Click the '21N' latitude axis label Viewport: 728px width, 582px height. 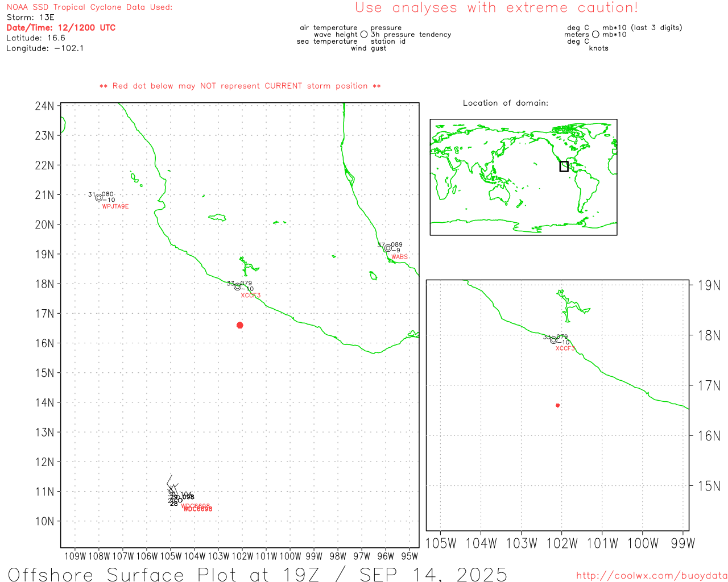(44, 195)
